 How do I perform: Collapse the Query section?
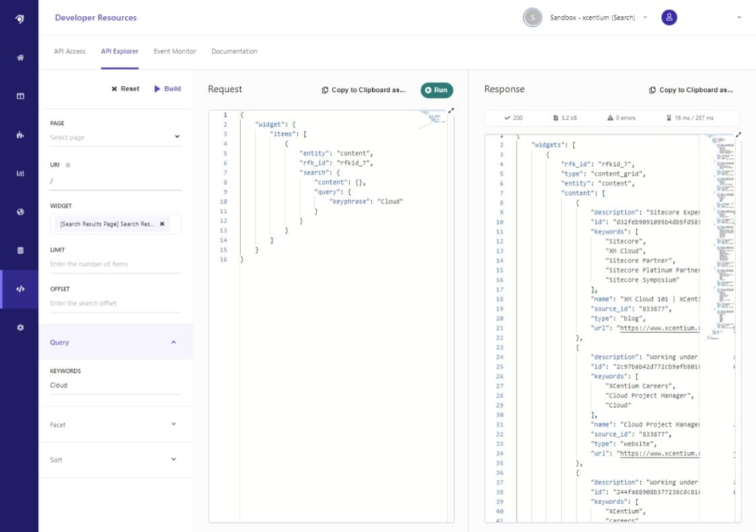tap(116, 342)
